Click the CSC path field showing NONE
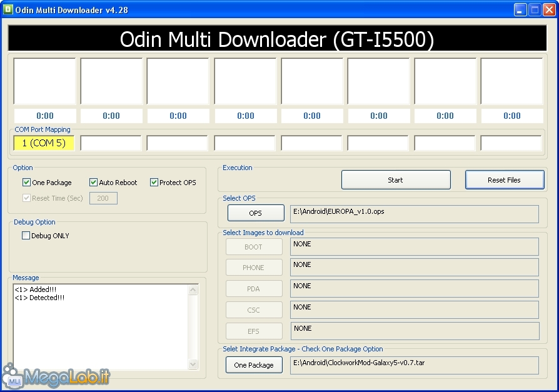 (415, 309)
